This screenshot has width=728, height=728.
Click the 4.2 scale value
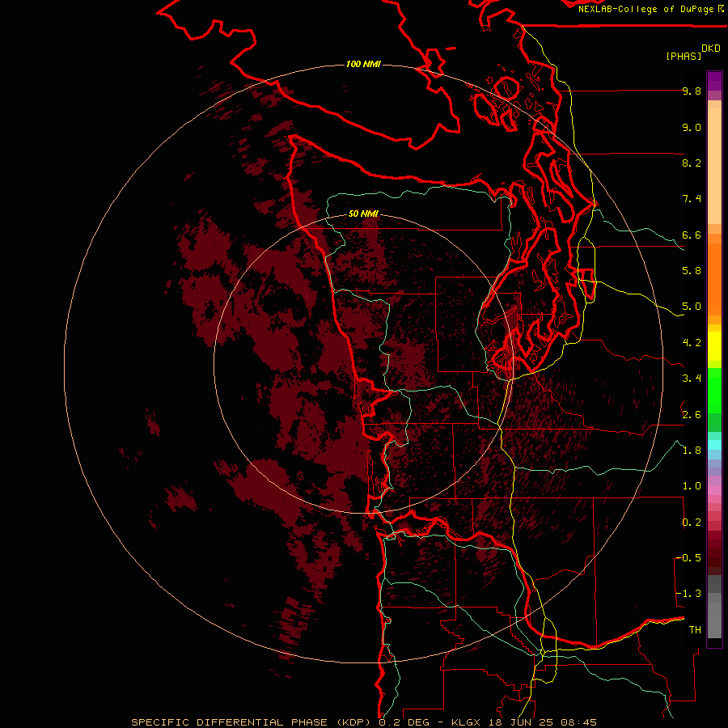point(692,343)
